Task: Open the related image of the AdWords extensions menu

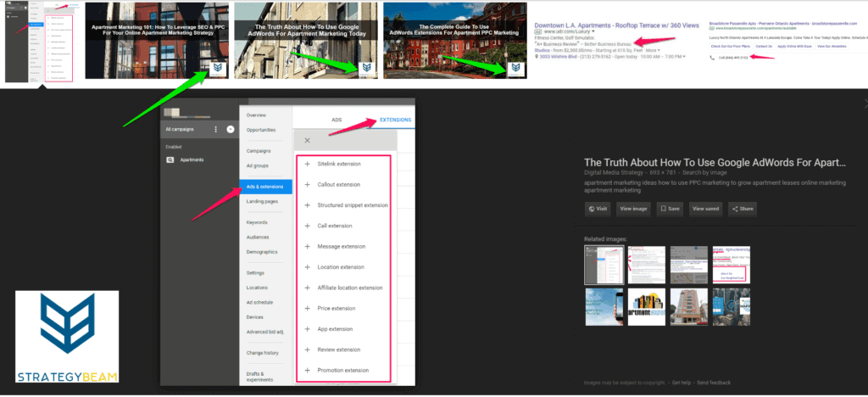Action: pyautogui.click(x=604, y=265)
